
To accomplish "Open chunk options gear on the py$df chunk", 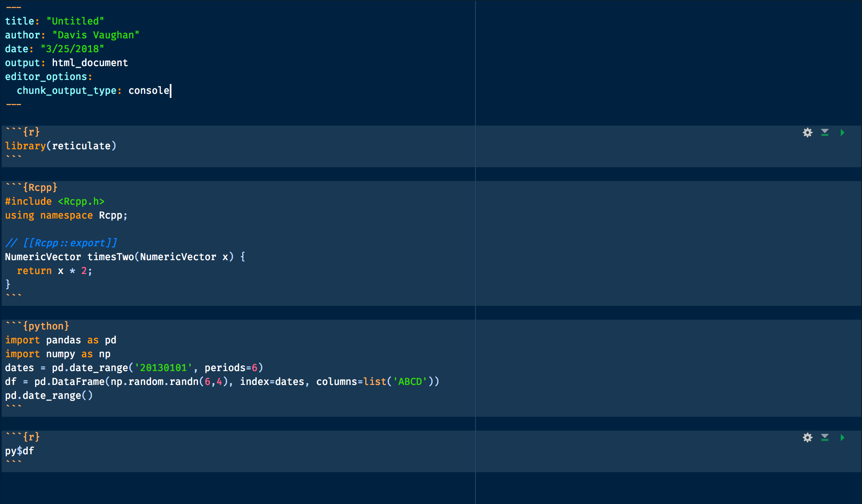I will [807, 438].
